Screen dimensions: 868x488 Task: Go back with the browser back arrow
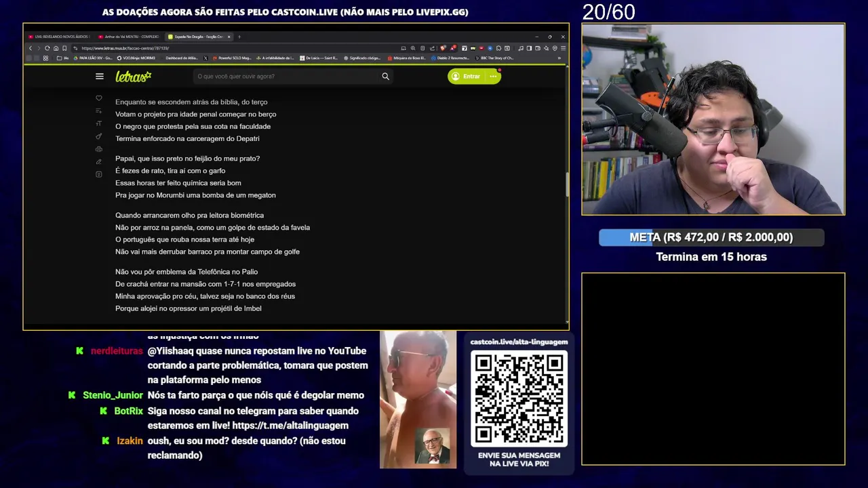[x=31, y=48]
